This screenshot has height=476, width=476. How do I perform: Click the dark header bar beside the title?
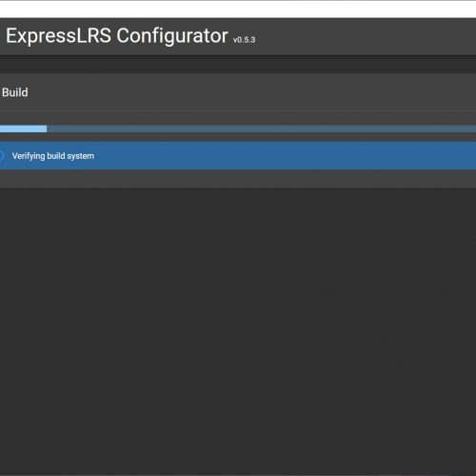pos(365,36)
